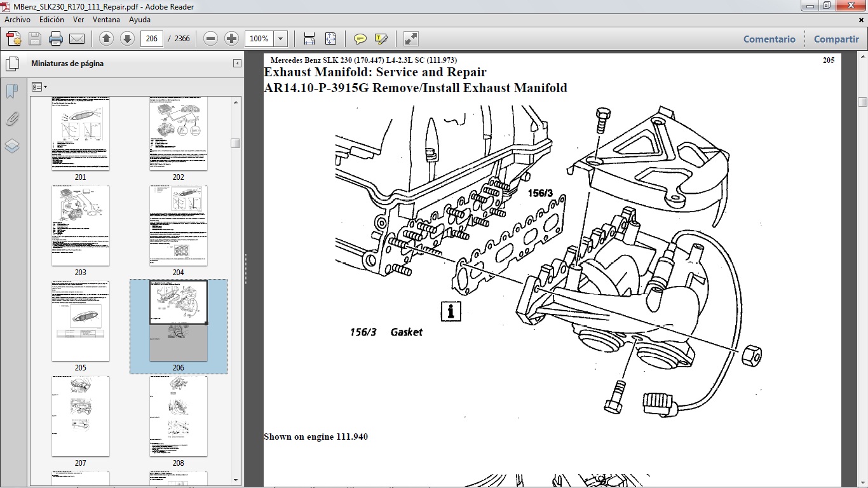Send the file by email envelope icon
This screenshot has width=868, height=488.
click(x=77, y=39)
